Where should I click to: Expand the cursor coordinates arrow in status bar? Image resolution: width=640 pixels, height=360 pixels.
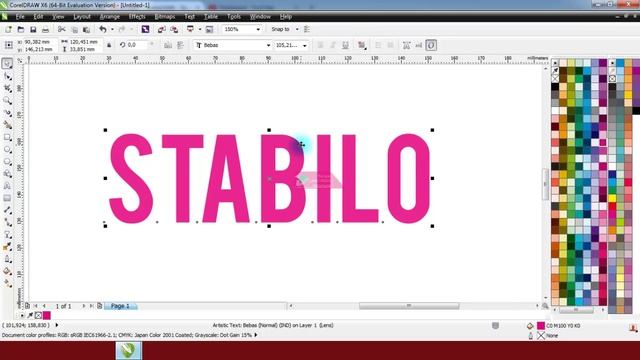point(57,325)
